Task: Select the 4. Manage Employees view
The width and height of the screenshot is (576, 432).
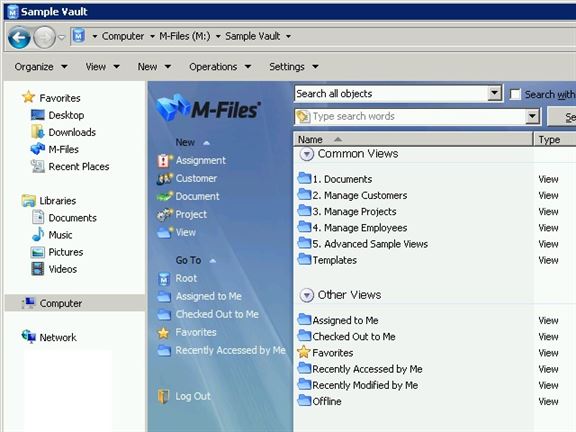Action: click(x=352, y=227)
